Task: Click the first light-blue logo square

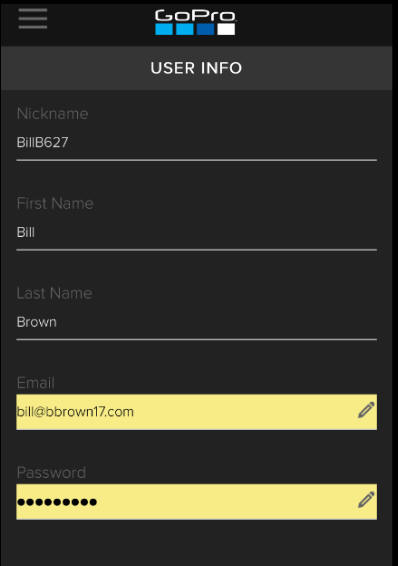Action: 164,29
